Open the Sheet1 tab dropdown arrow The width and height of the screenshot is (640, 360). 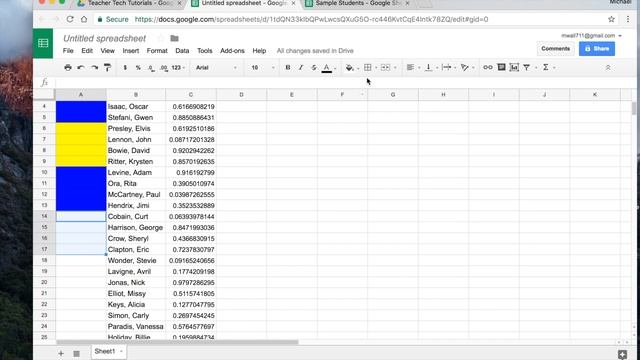click(121, 351)
